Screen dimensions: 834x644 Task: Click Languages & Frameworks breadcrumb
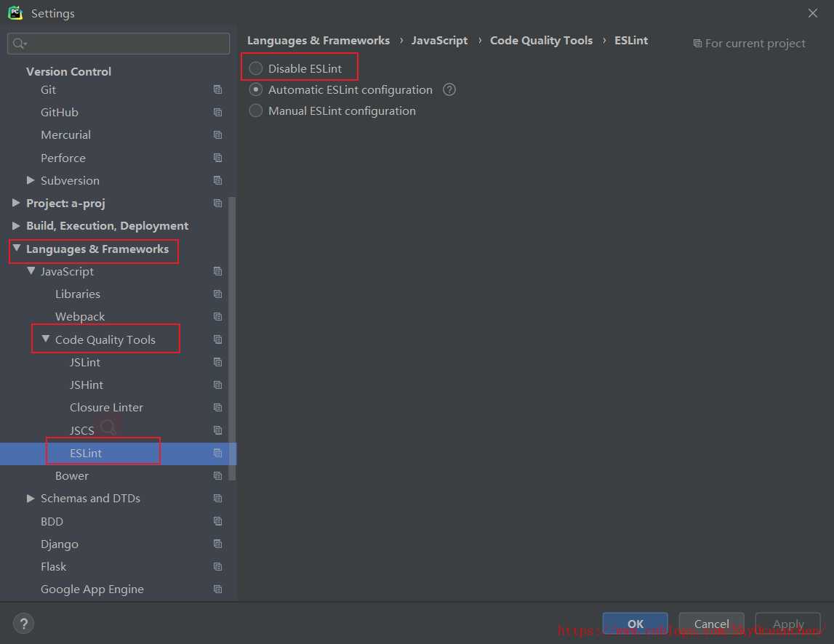318,41
